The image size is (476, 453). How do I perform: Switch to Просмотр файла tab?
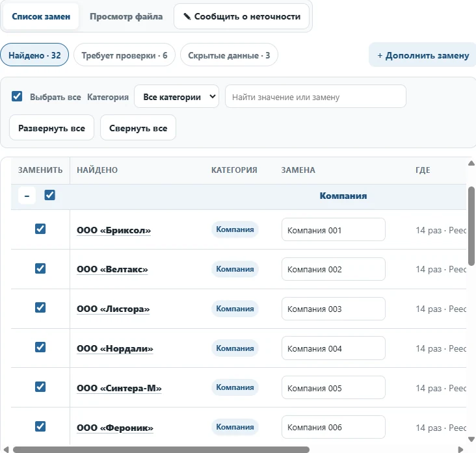point(126,16)
